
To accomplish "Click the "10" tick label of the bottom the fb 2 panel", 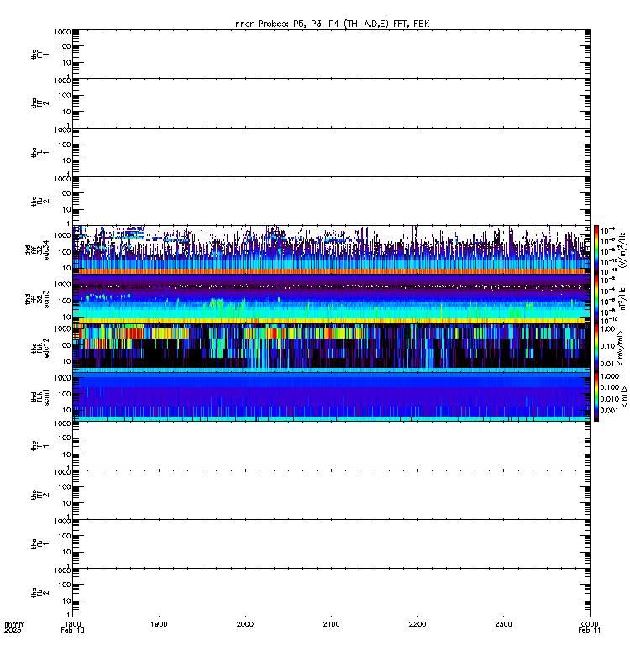I will (x=67, y=601).
